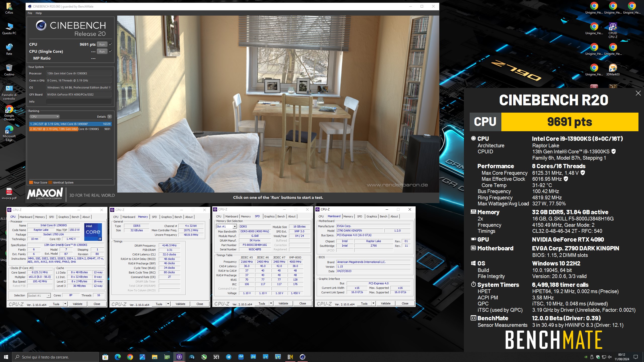The image size is (644, 362).
Task: Open Tools dropdown arrow in CPU-Z SPD window
Action: (271, 303)
